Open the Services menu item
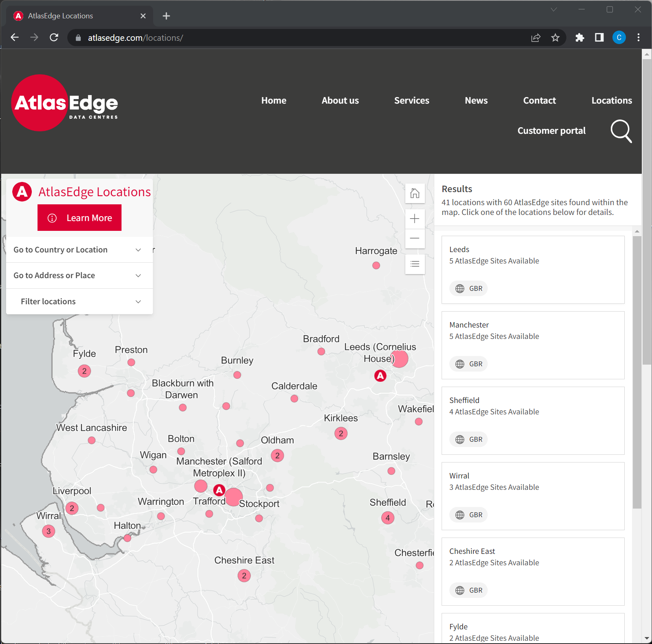 click(x=411, y=100)
